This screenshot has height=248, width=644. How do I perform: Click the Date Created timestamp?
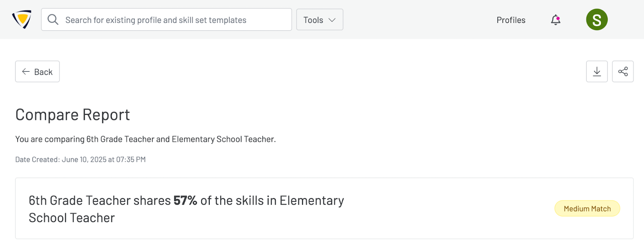(80, 159)
